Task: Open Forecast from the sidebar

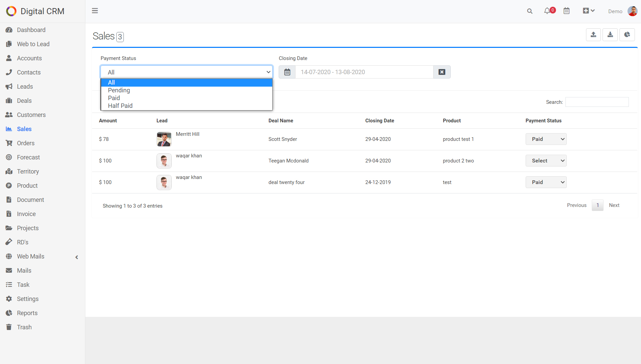Action: tap(28, 157)
